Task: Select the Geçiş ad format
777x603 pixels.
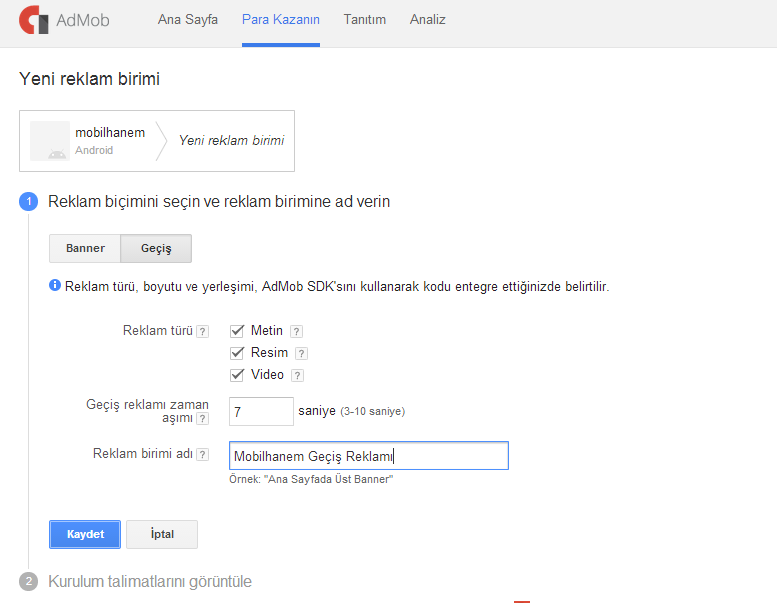Action: 156,248
